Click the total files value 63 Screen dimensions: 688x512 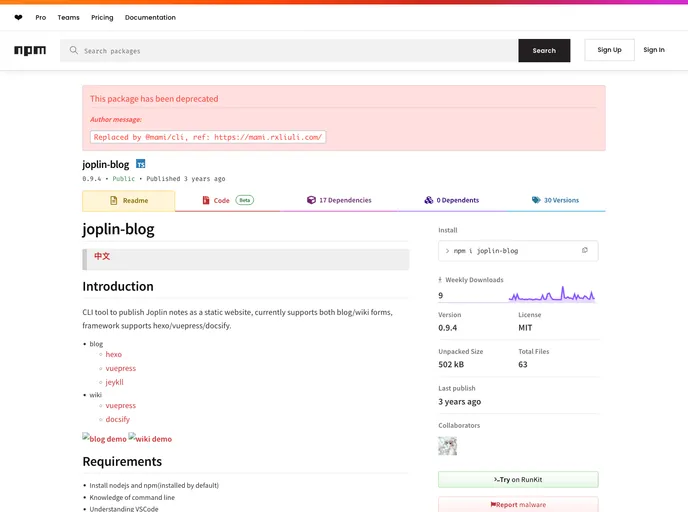pos(523,365)
